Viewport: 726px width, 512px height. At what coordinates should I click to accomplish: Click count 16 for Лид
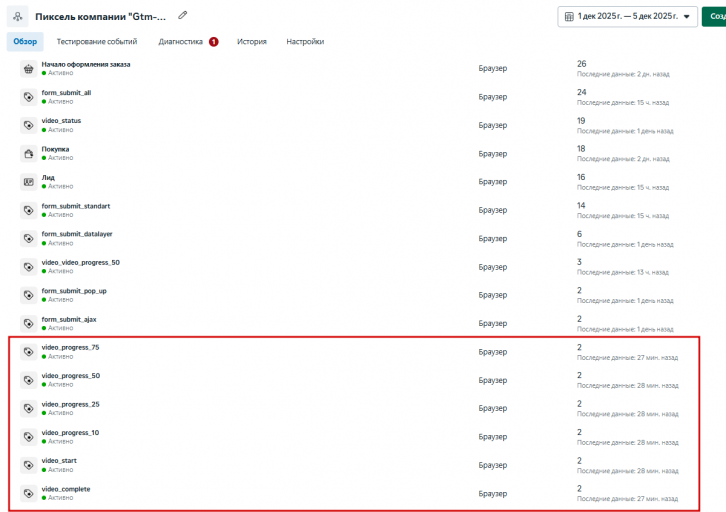(581, 177)
